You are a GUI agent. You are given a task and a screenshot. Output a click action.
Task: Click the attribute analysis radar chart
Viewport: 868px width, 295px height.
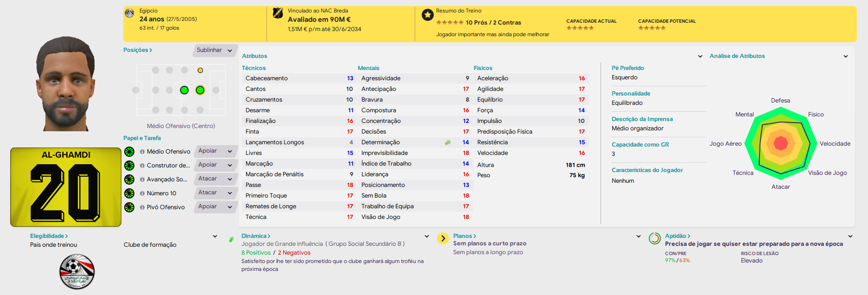pyautogui.click(x=781, y=143)
